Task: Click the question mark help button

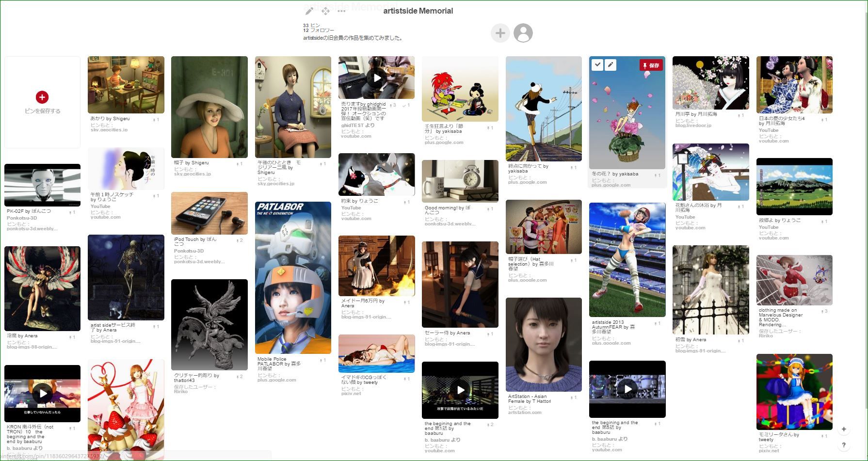Action: [844, 445]
